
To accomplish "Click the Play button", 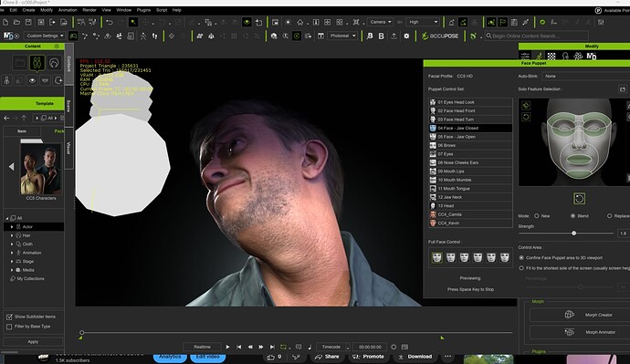I will click(228, 347).
